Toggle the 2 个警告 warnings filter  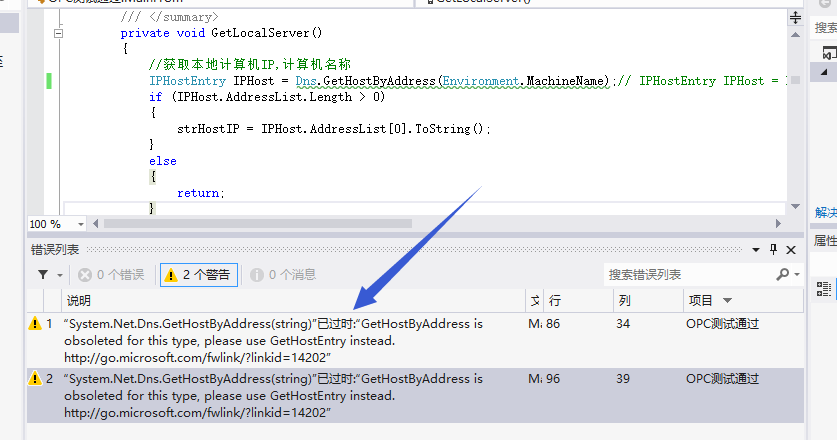click(x=198, y=274)
